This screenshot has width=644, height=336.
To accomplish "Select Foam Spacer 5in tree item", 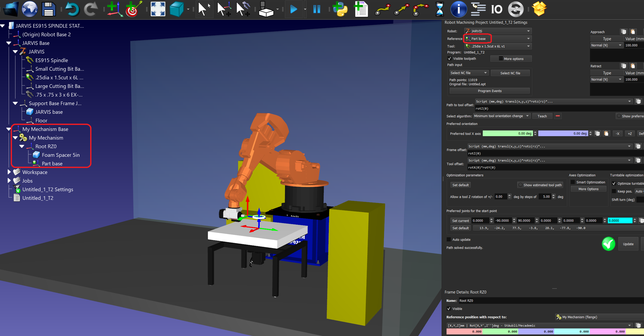I will (x=60, y=155).
